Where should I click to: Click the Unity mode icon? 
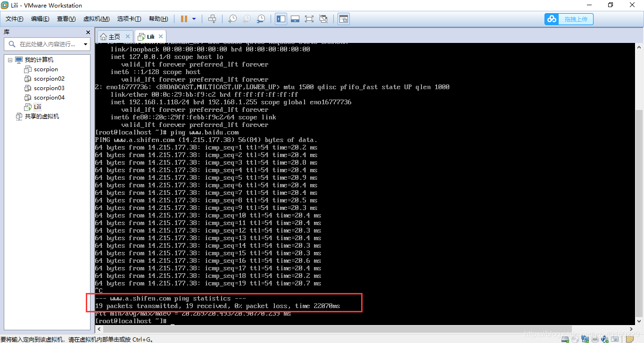point(323,19)
